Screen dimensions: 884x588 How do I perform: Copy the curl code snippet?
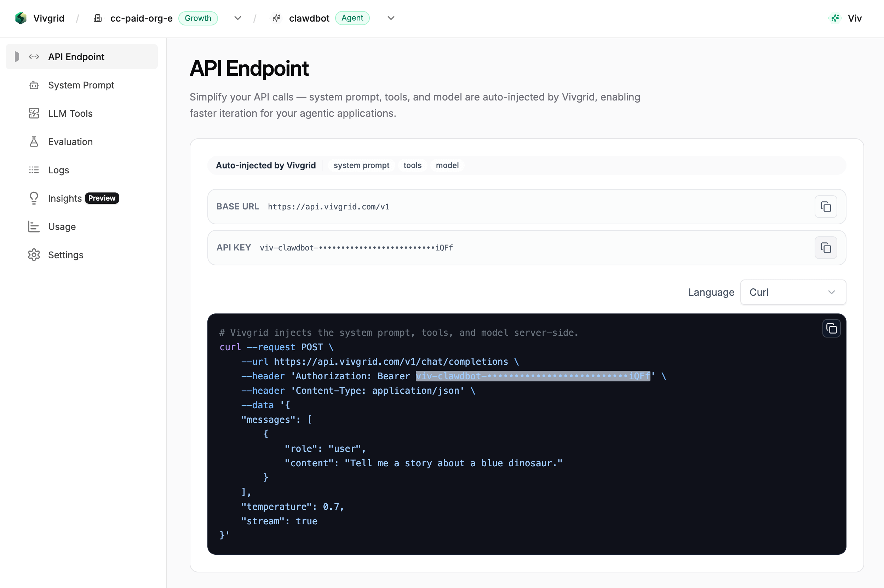831,328
